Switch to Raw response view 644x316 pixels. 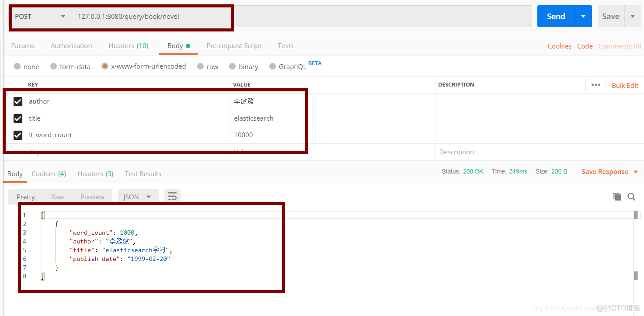[x=57, y=197]
